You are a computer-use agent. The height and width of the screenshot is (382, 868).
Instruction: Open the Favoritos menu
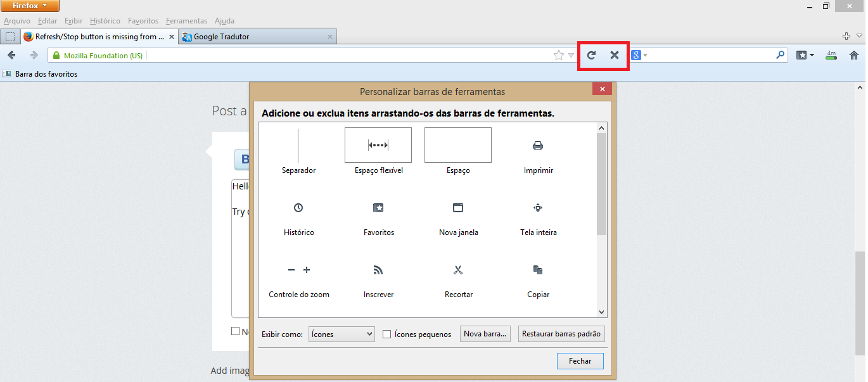click(x=143, y=21)
